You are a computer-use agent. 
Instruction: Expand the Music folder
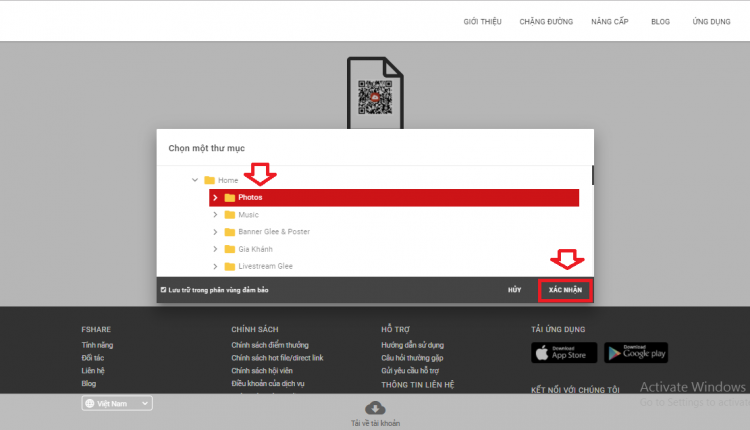(215, 215)
